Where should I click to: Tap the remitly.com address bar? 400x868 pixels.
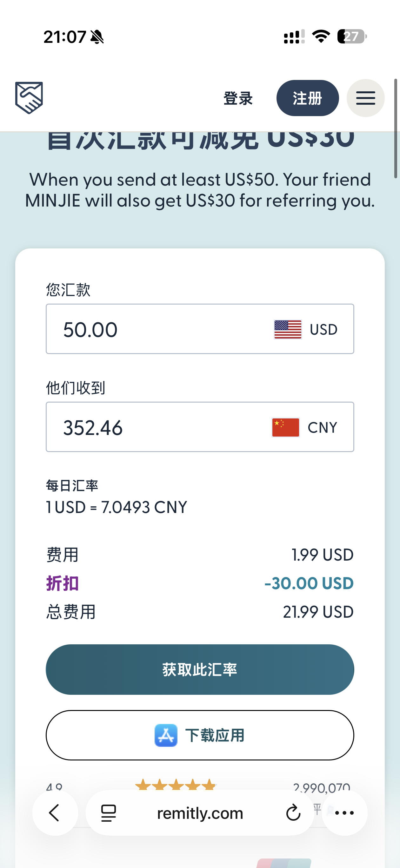pyautogui.click(x=200, y=813)
